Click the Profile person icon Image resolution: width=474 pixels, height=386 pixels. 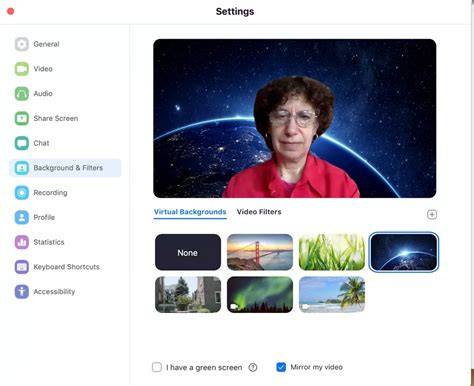[x=22, y=217]
